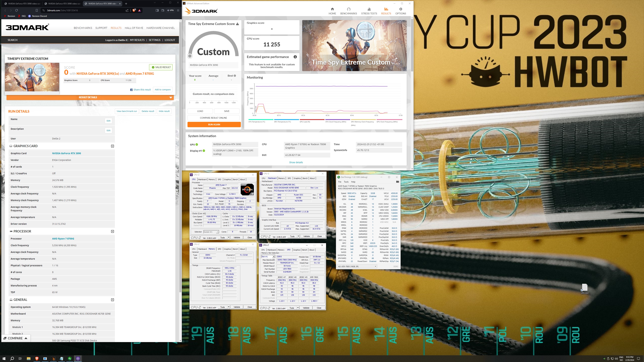This screenshot has height=362, width=644.
Task: Click the circular handle on Custom score gauge
Action: click(190, 56)
